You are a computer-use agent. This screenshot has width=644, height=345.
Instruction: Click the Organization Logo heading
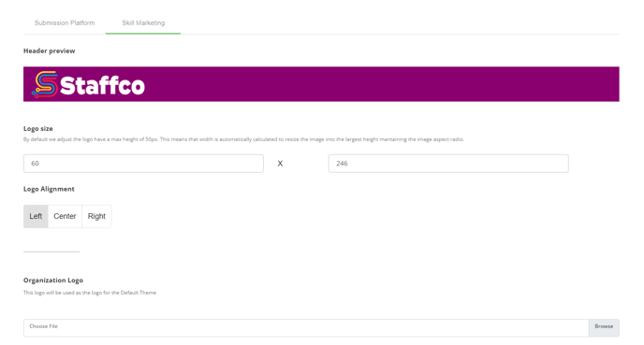53,280
